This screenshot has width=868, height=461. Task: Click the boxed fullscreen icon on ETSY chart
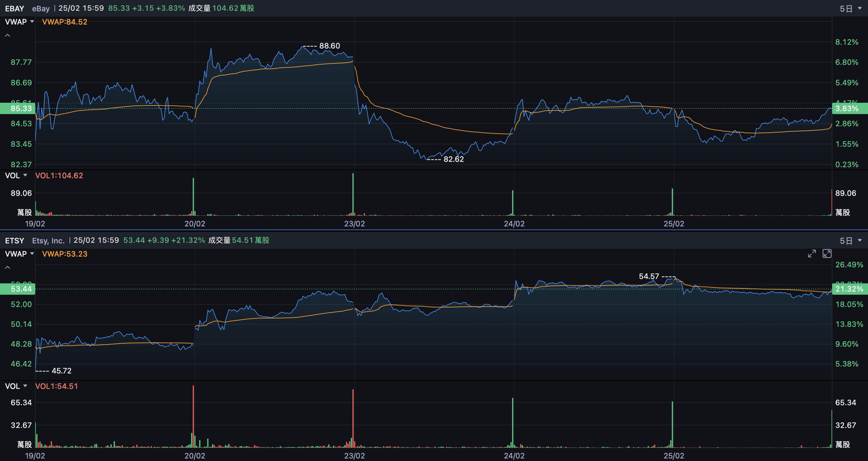[827, 253]
